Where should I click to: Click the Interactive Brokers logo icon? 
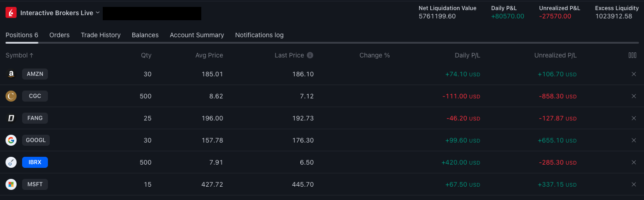pyautogui.click(x=11, y=13)
